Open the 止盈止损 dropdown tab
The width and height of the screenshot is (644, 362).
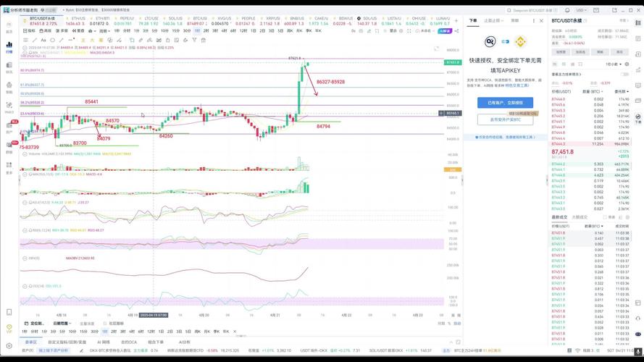pyautogui.click(x=494, y=21)
